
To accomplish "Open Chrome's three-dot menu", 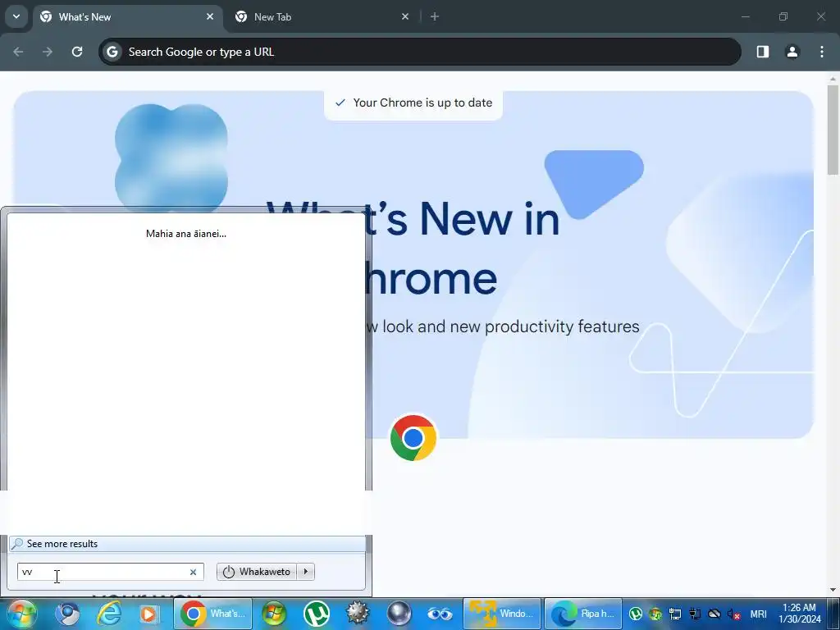I will click(x=822, y=52).
